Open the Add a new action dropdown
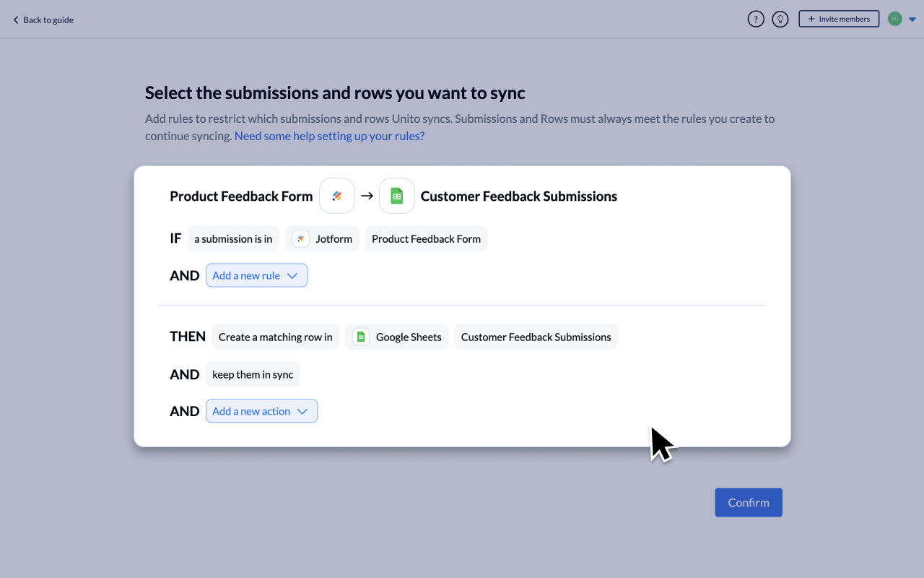Image resolution: width=924 pixels, height=578 pixels. [261, 411]
